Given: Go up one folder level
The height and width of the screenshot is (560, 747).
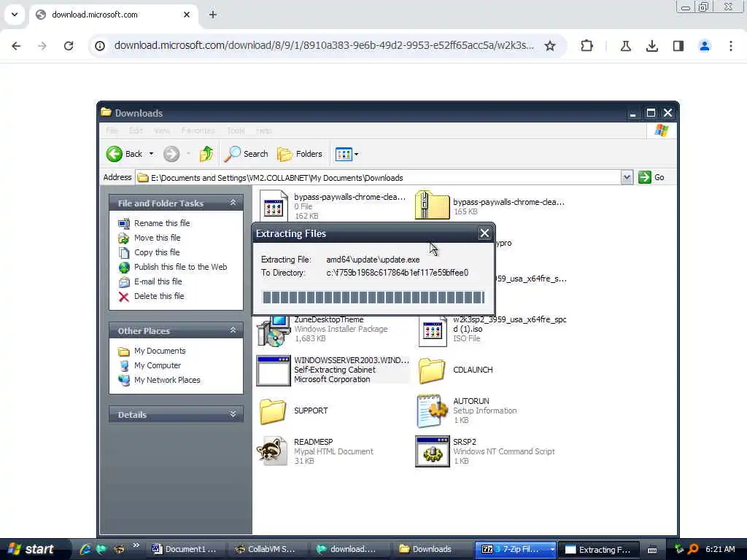Looking at the screenshot, I should pos(206,154).
